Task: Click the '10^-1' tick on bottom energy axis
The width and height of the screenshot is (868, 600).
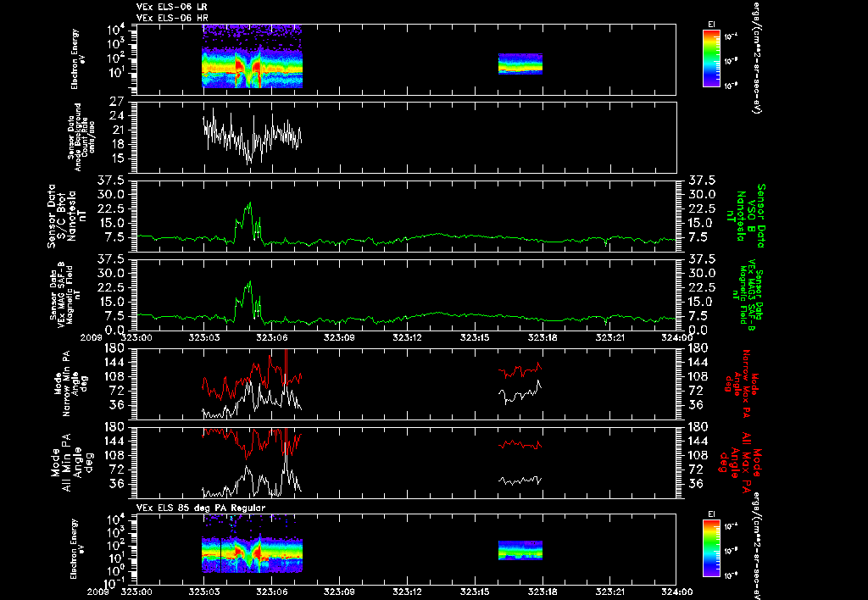Action: coord(115,583)
